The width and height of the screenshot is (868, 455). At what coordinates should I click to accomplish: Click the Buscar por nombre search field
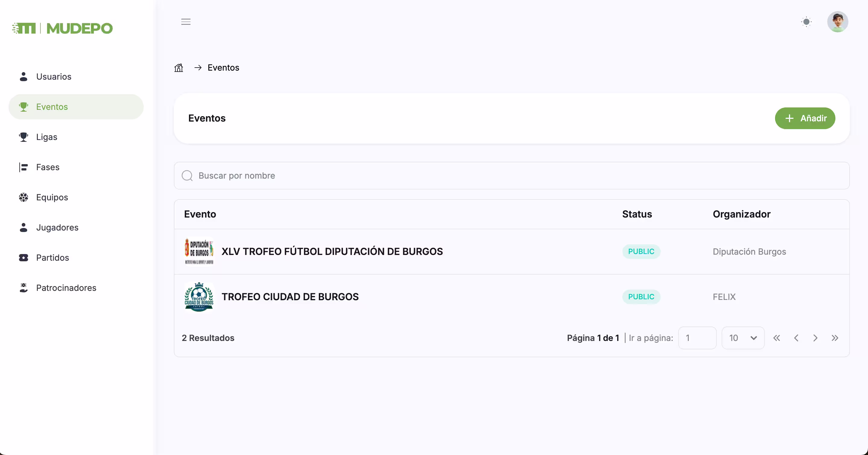[512, 176]
